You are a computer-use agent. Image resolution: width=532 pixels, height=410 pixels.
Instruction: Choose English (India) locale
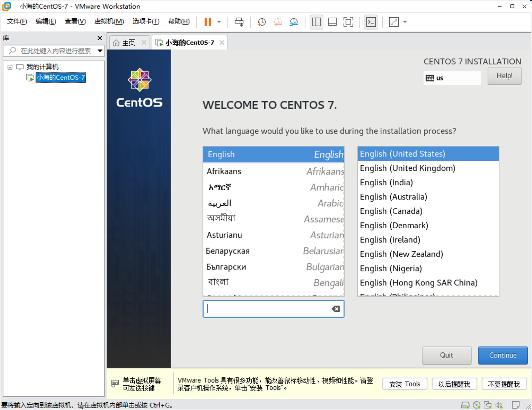pos(428,182)
